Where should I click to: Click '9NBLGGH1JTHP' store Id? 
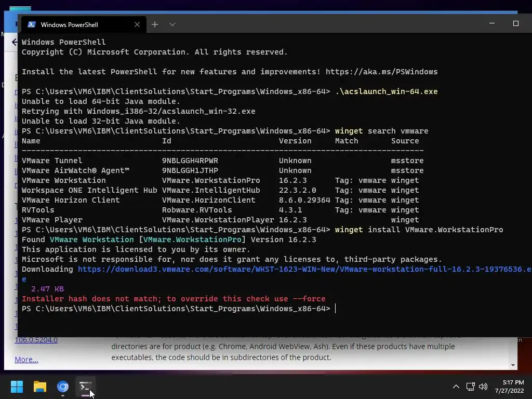pyautogui.click(x=190, y=170)
